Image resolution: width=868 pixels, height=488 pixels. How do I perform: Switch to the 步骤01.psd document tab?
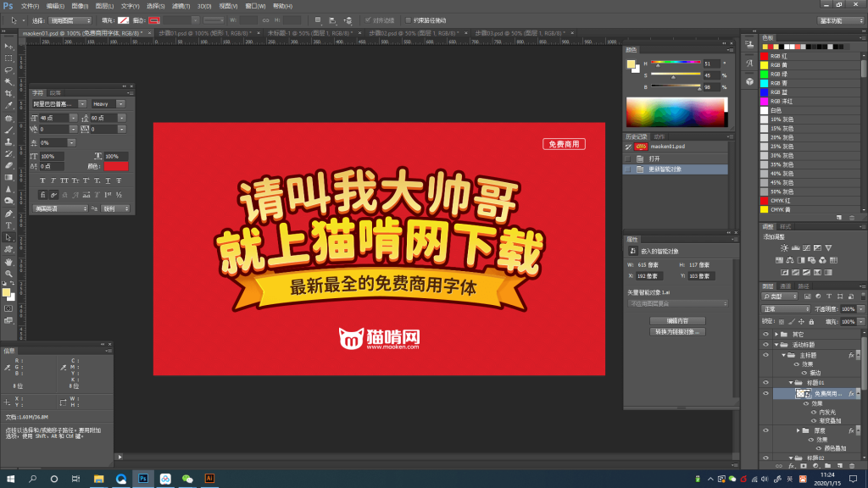point(205,33)
